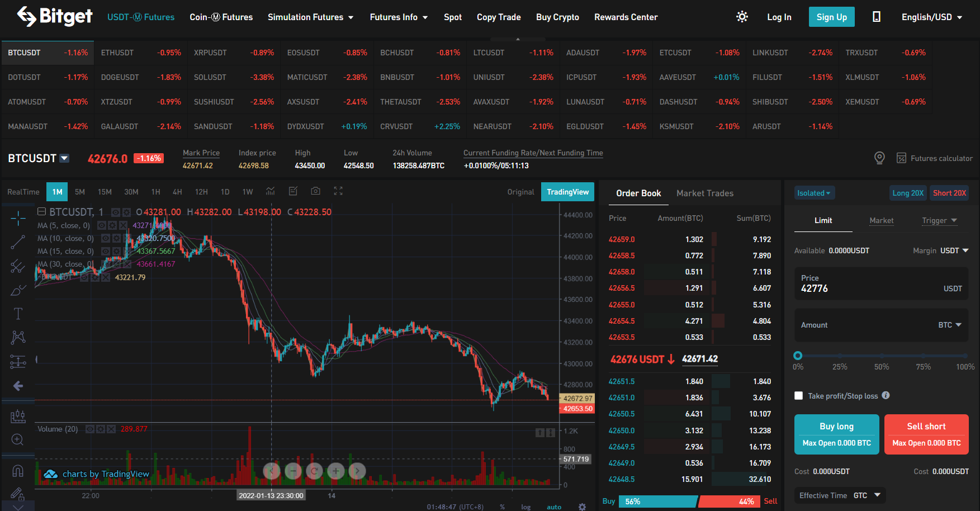Viewport: 980px width, 511px height.
Task: Open mobile app download phone icon
Action: (877, 17)
